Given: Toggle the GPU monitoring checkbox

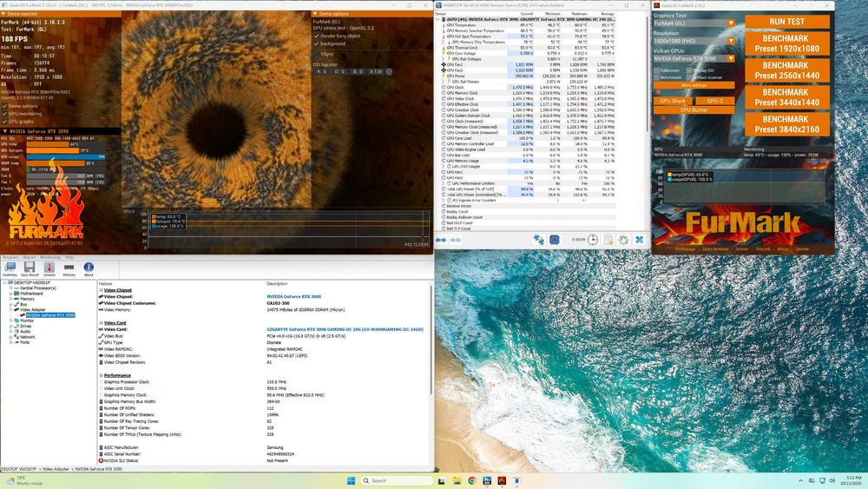Looking at the screenshot, I should point(4,114).
